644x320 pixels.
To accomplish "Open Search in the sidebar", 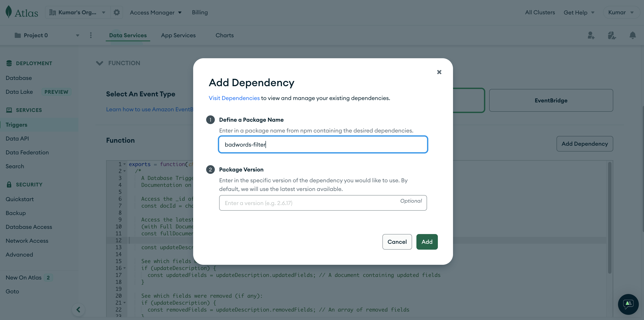I will [15, 166].
